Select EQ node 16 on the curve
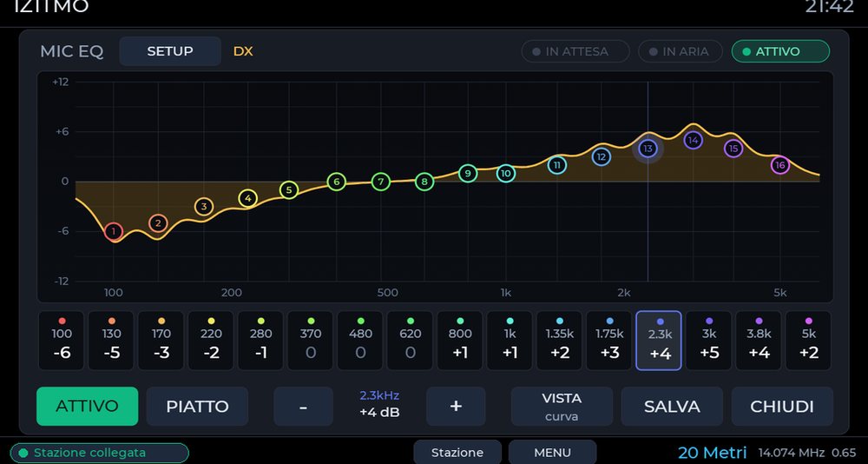 [x=780, y=165]
